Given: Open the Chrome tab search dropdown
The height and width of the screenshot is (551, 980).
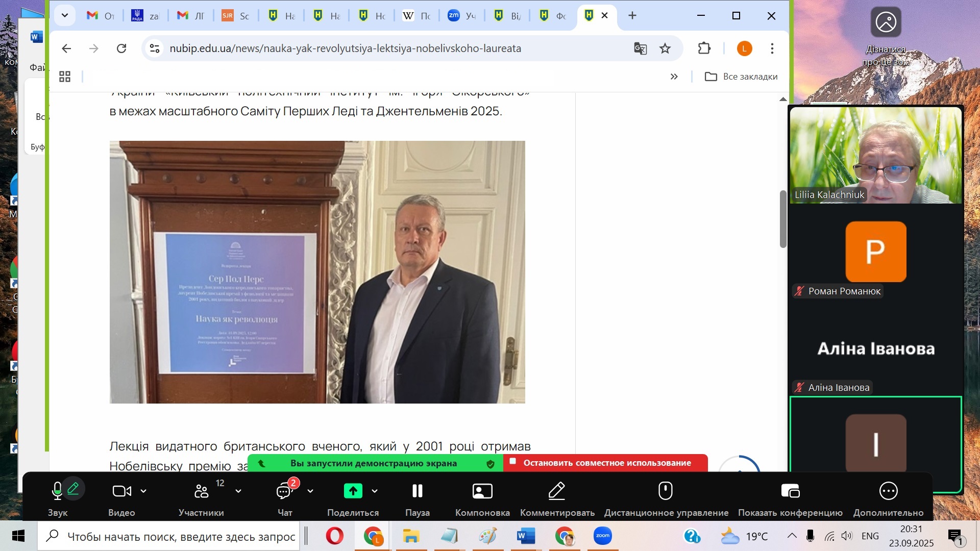Looking at the screenshot, I should [65, 15].
